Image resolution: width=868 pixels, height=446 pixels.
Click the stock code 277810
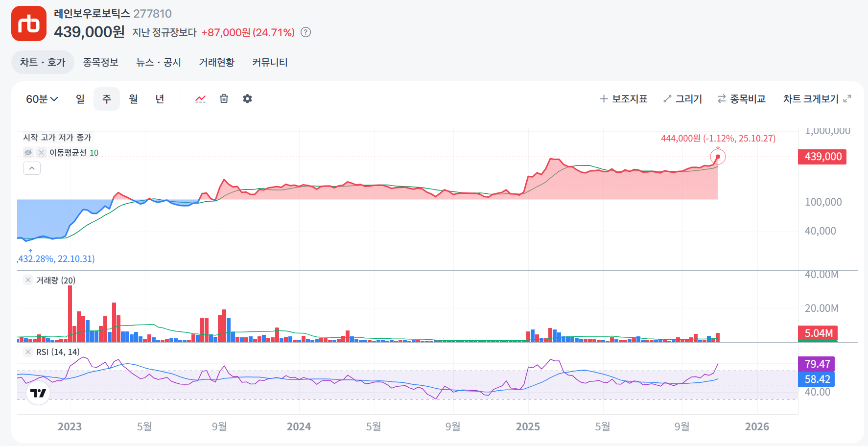click(153, 14)
